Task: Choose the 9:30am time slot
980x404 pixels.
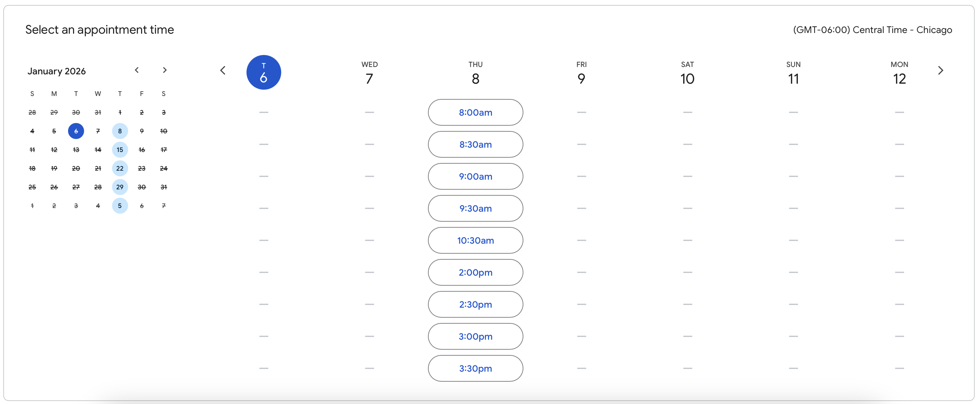Action: click(475, 208)
